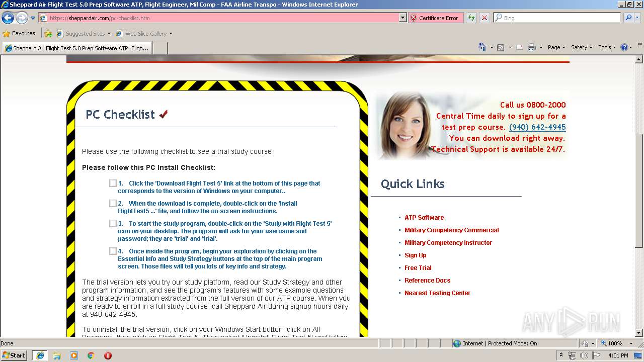Expand the command bar overflow chevron
The width and height of the screenshot is (644, 362).
640,45
